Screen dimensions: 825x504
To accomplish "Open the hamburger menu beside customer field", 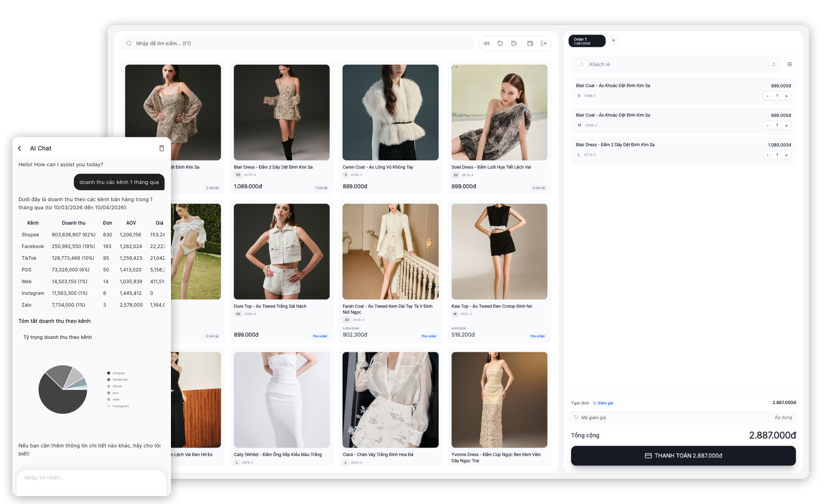I will tap(790, 65).
